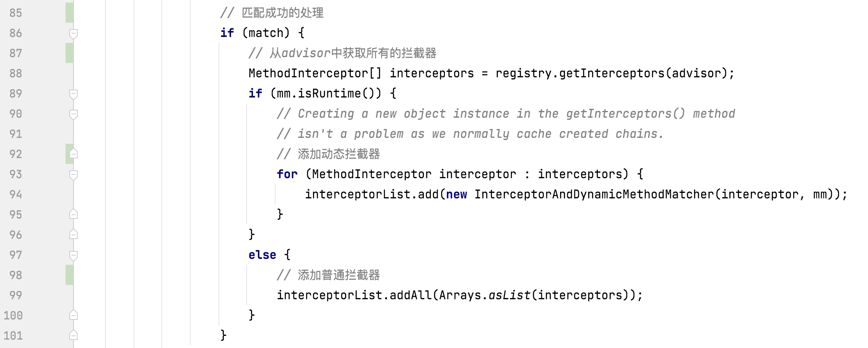Collapse the if (mm.isRuntime()) fold marker at line 89
The height and width of the screenshot is (348, 868).
[74, 94]
